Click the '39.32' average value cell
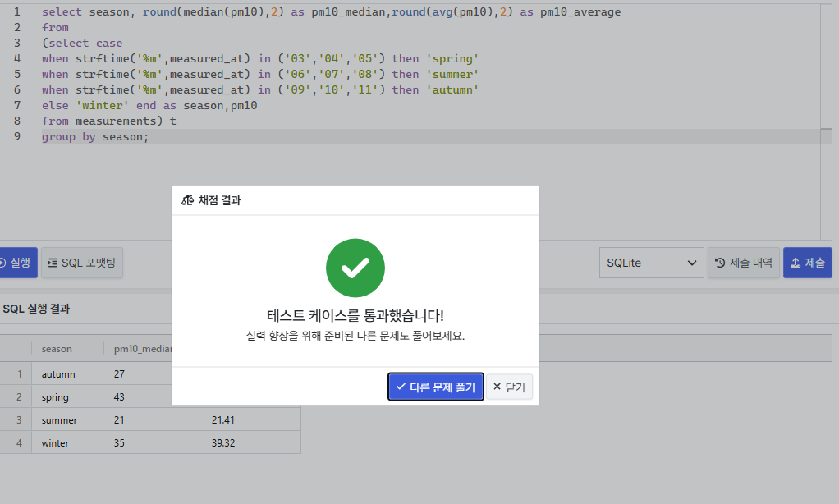The image size is (839, 504). (223, 443)
